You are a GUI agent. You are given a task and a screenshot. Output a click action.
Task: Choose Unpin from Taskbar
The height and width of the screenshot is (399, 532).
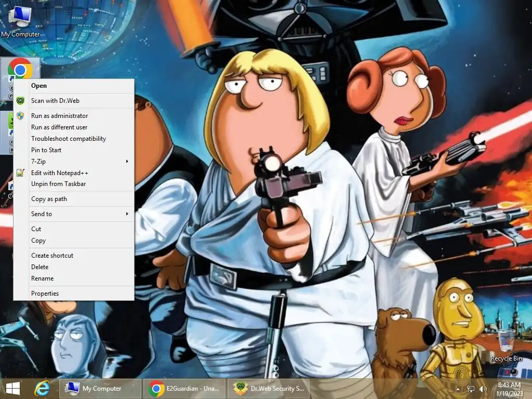pos(74,184)
